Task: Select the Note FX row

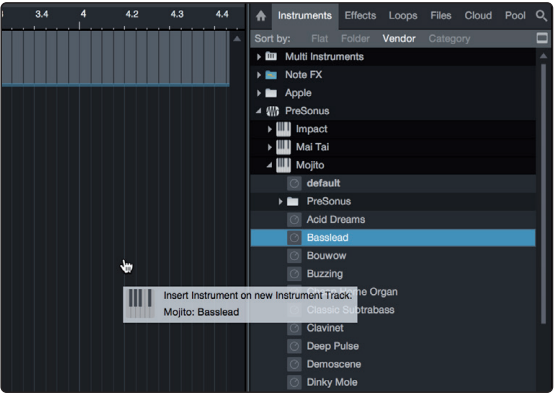Action: [x=393, y=75]
